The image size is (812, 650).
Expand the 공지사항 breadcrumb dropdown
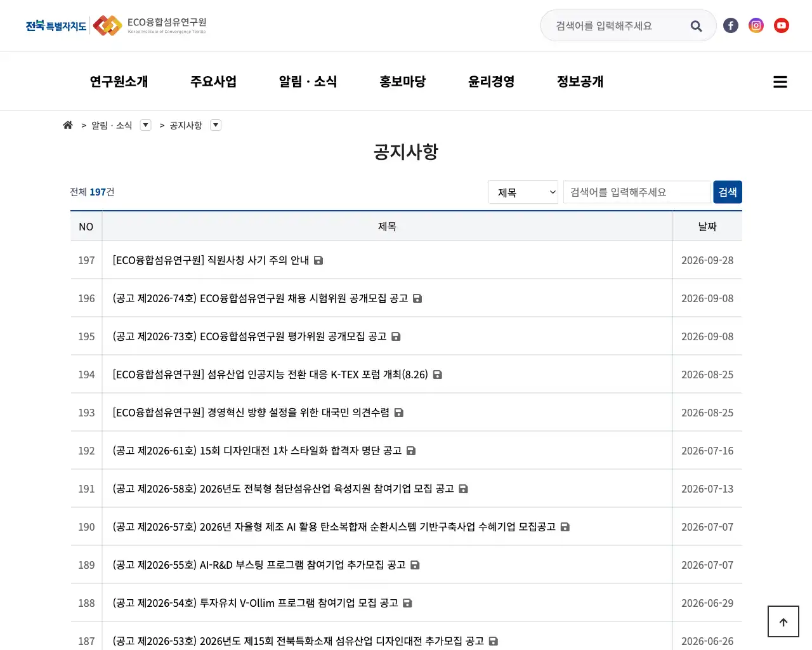point(216,125)
